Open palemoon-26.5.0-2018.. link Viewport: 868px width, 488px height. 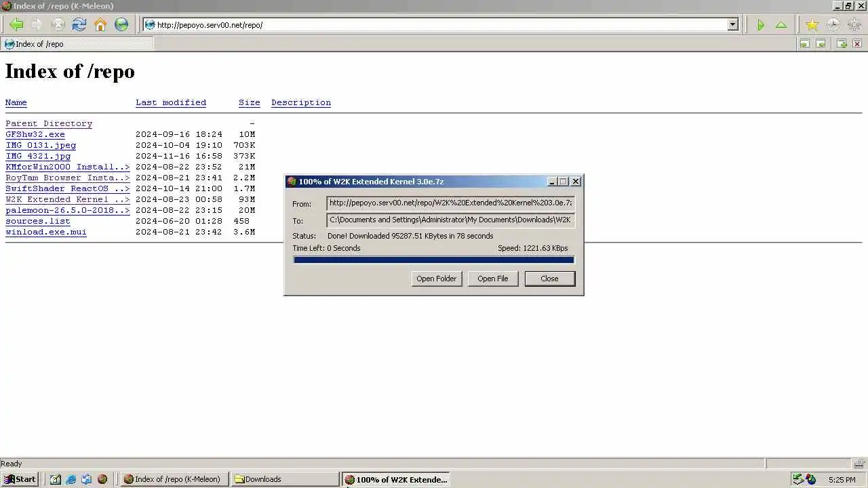coord(68,211)
